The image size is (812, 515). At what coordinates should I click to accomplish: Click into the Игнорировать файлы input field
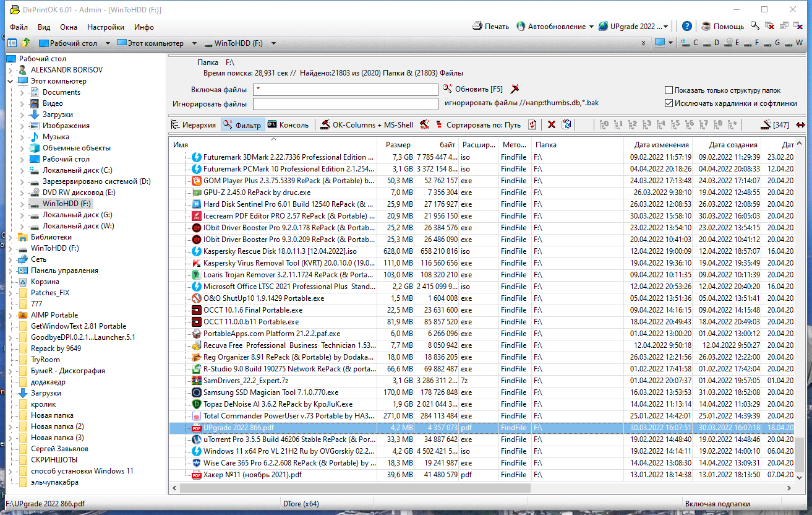pos(345,104)
